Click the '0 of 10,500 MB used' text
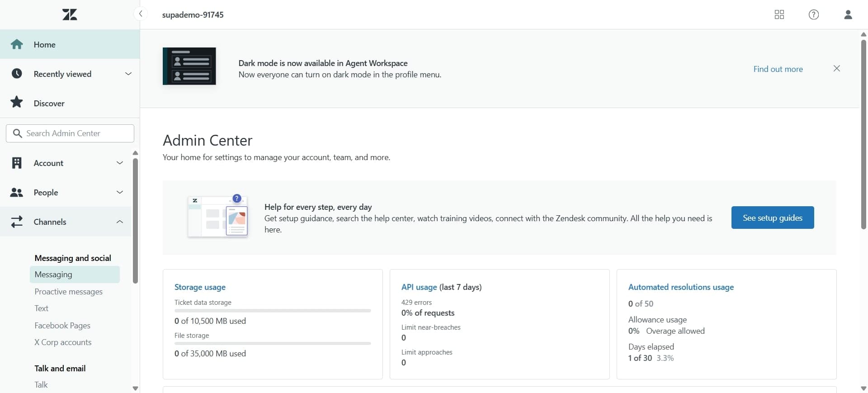 210,321
